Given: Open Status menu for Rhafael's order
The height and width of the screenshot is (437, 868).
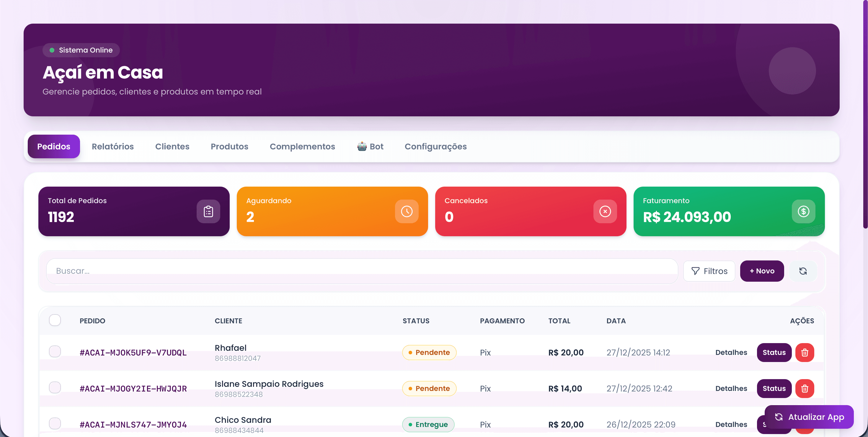Looking at the screenshot, I should click(x=774, y=353).
